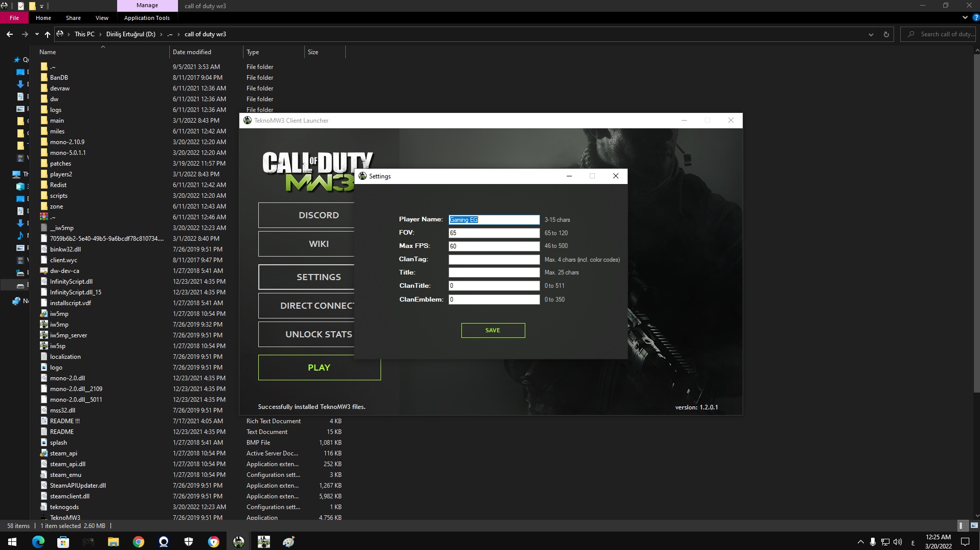Select the iw5mp_server application icon
Viewport: 980px width, 550px height.
[44, 335]
